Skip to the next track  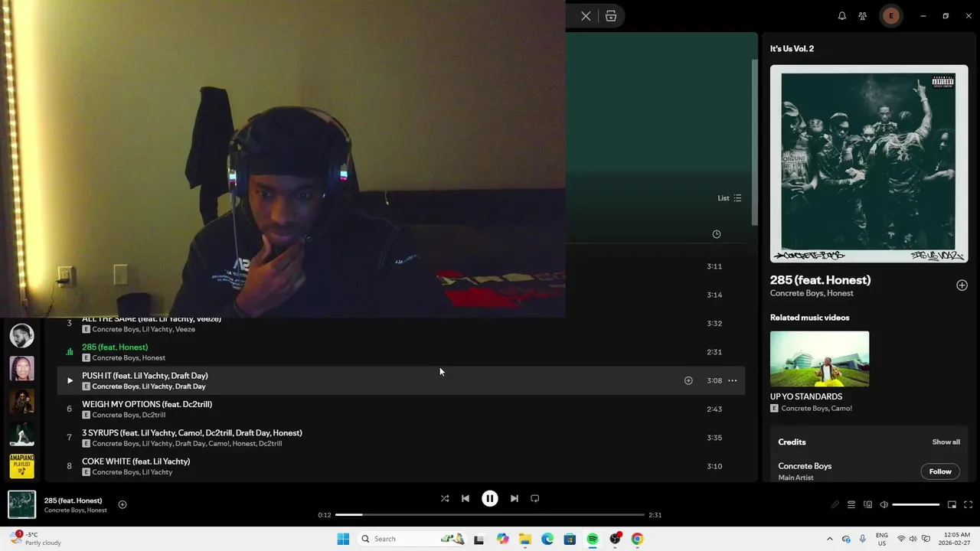(x=514, y=498)
